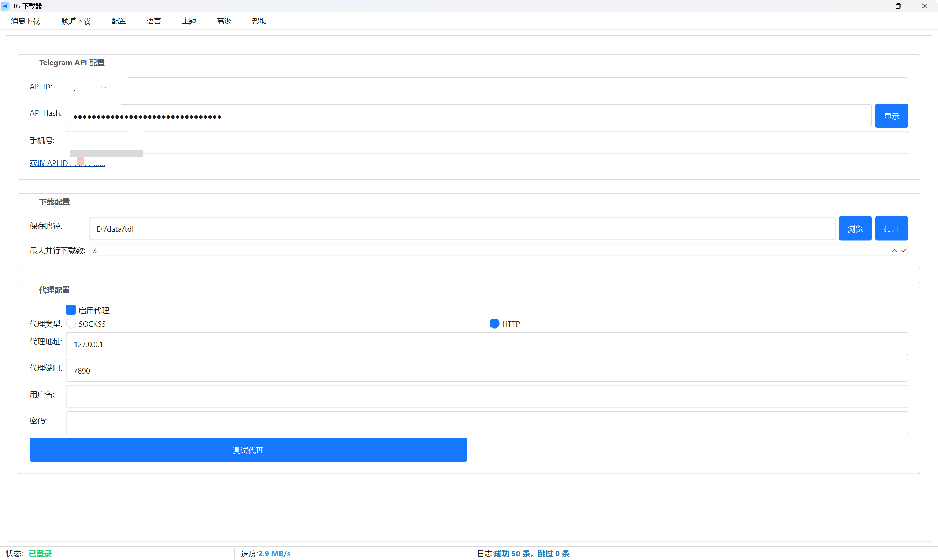Click the TG downloader app icon
Screen dimensions: 938x560
click(5, 6)
